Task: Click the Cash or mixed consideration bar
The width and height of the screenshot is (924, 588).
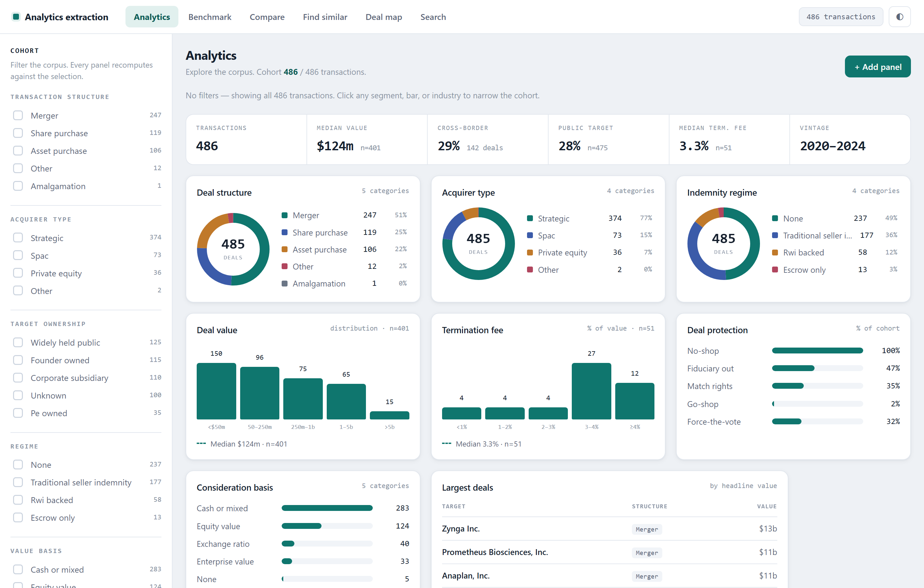Action: [x=326, y=508]
